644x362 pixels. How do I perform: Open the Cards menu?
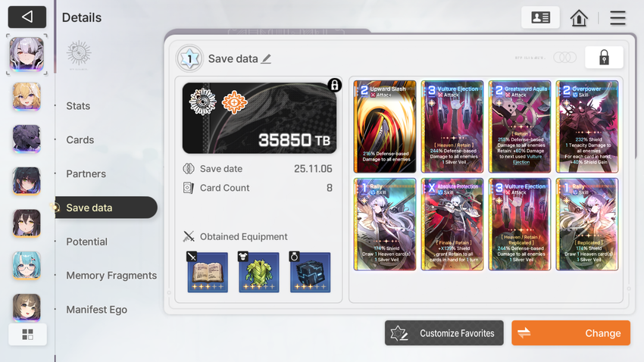tap(80, 140)
